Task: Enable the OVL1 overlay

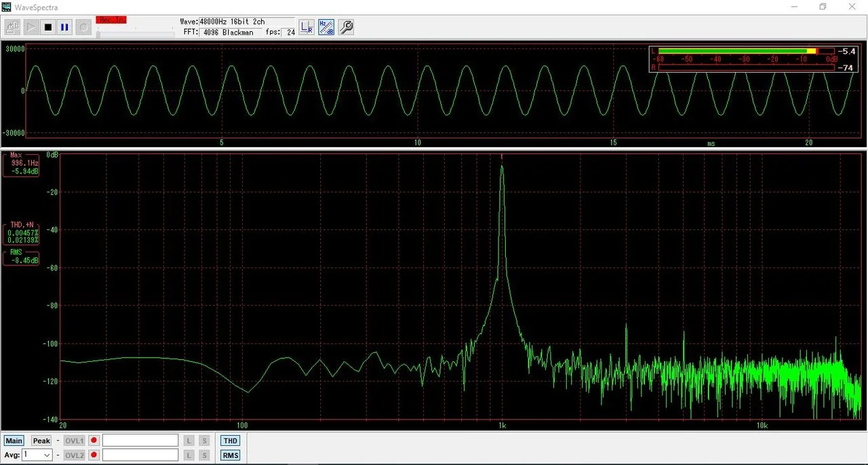Action: tap(74, 440)
